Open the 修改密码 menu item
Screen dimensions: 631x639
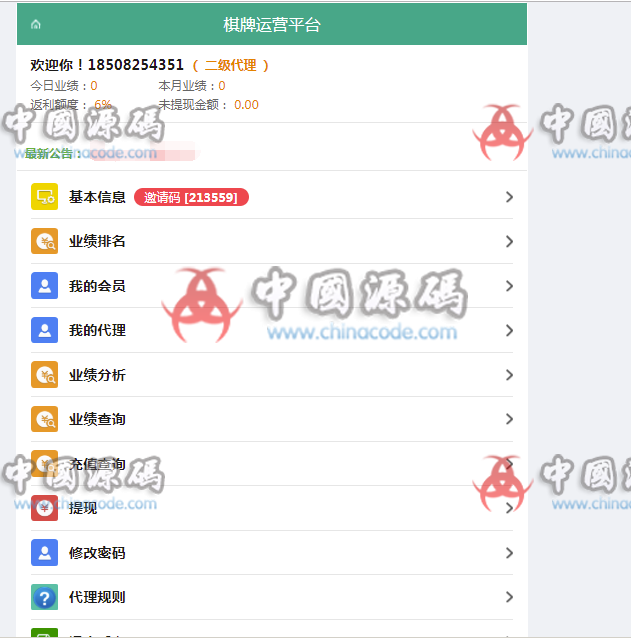272,553
